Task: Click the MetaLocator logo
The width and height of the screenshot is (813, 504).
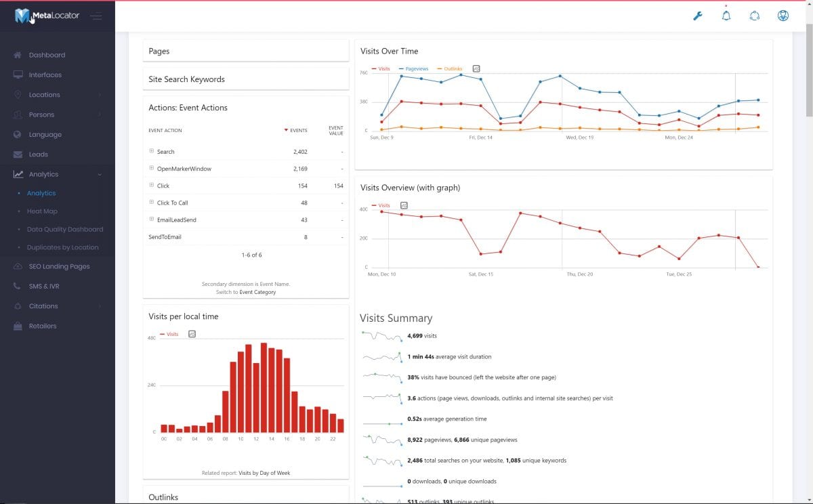Action: tap(47, 16)
